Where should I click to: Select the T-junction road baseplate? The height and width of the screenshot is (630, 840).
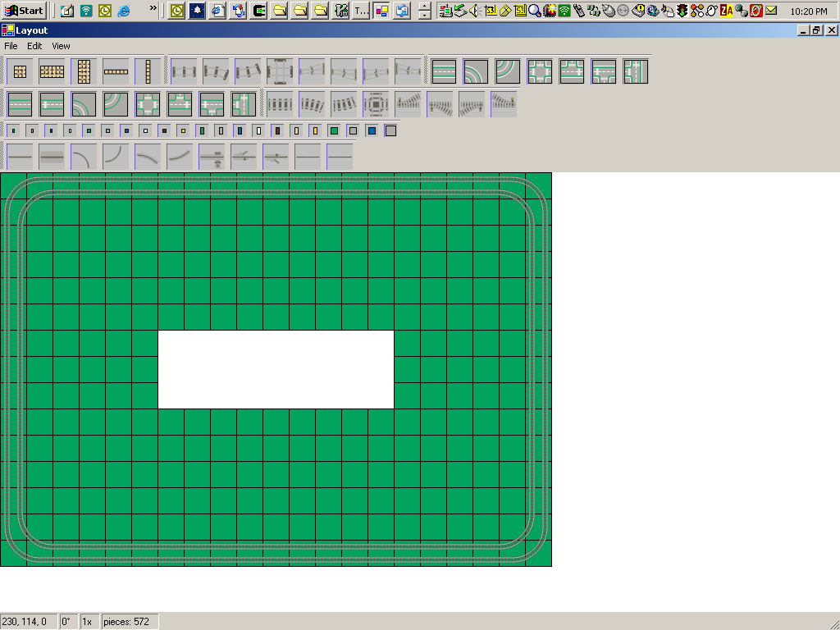570,71
